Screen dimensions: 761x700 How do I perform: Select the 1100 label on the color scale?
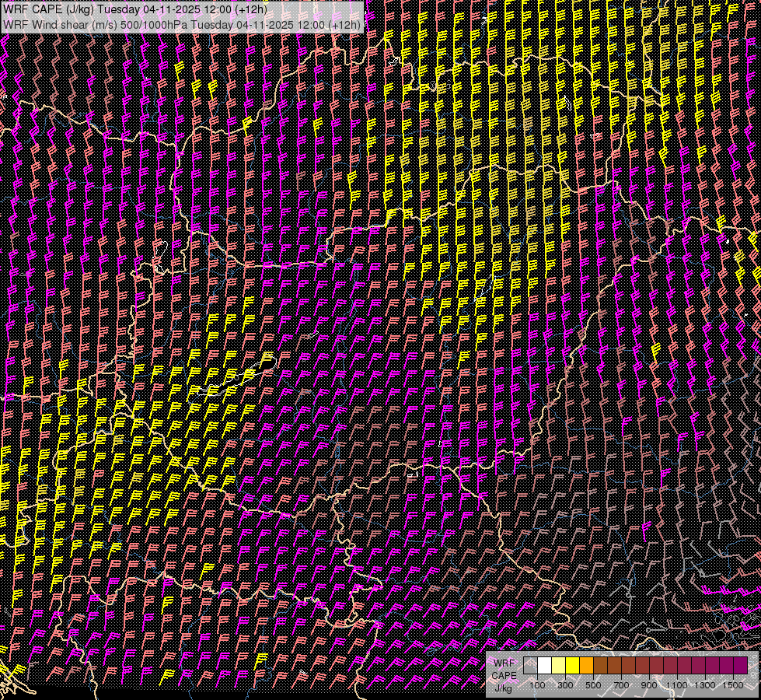click(677, 685)
